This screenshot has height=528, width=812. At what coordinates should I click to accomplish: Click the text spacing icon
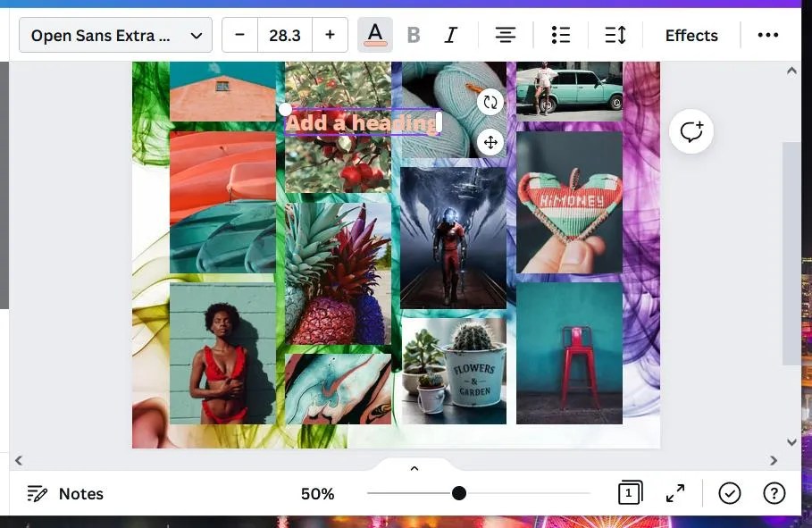(x=615, y=35)
